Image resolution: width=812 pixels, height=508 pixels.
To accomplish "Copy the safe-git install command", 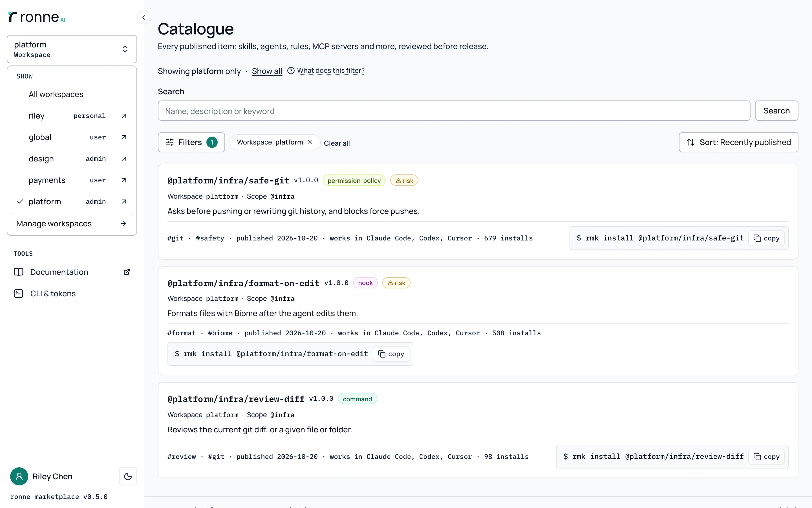I will pyautogui.click(x=766, y=238).
